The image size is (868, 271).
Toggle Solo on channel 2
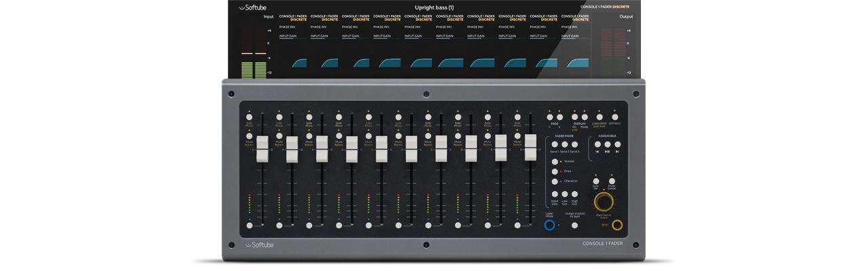279,117
